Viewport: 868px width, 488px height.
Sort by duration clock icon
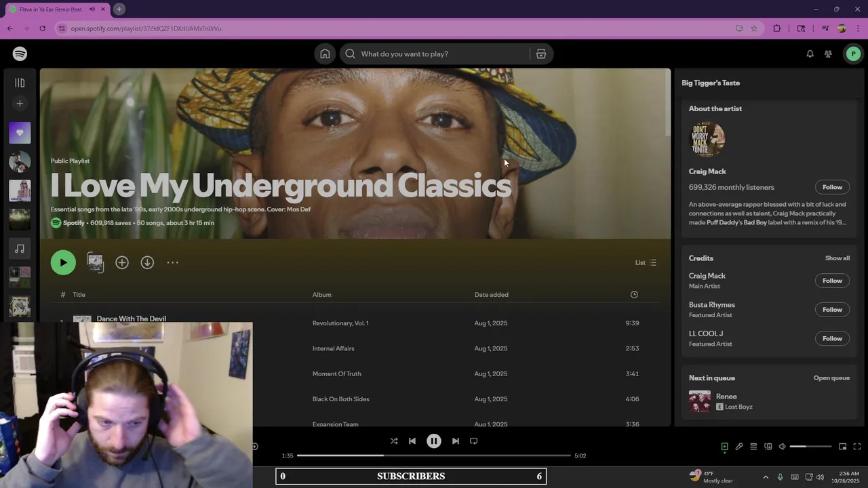634,295
